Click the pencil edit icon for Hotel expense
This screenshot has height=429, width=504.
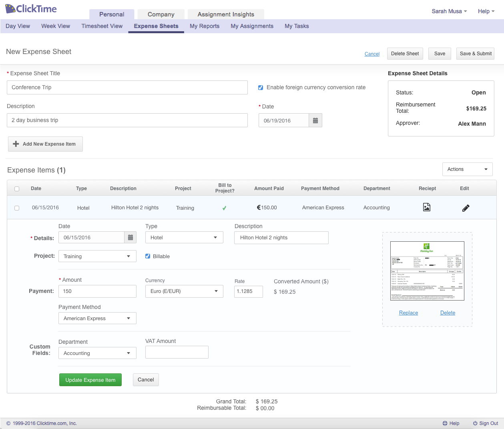click(x=466, y=208)
